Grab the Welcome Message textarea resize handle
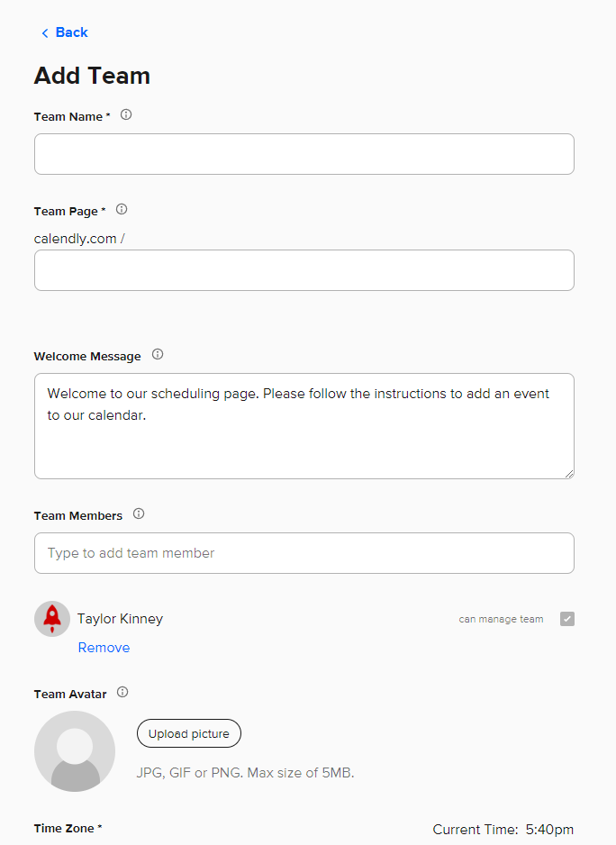616x845 pixels. click(x=568, y=473)
